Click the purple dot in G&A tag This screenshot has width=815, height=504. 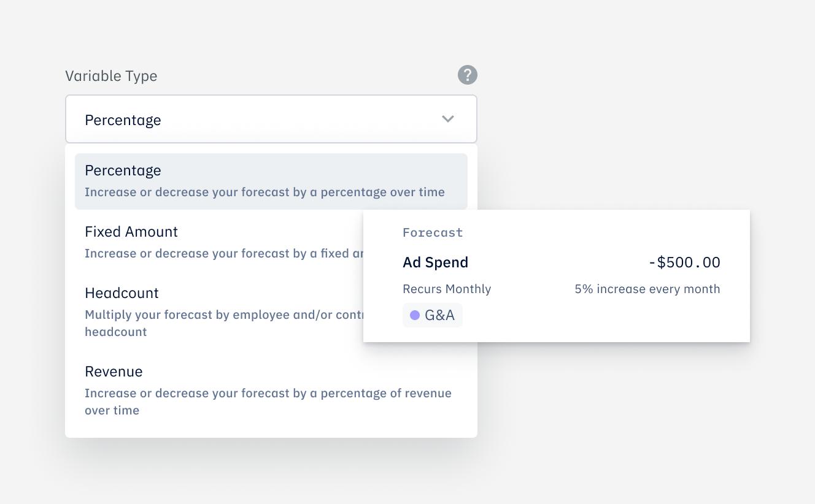(415, 315)
